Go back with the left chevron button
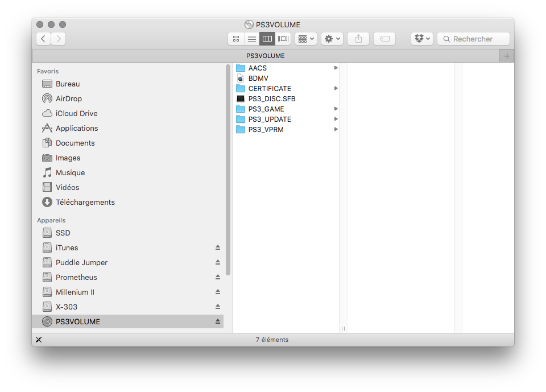This screenshot has width=546, height=392. click(43, 39)
